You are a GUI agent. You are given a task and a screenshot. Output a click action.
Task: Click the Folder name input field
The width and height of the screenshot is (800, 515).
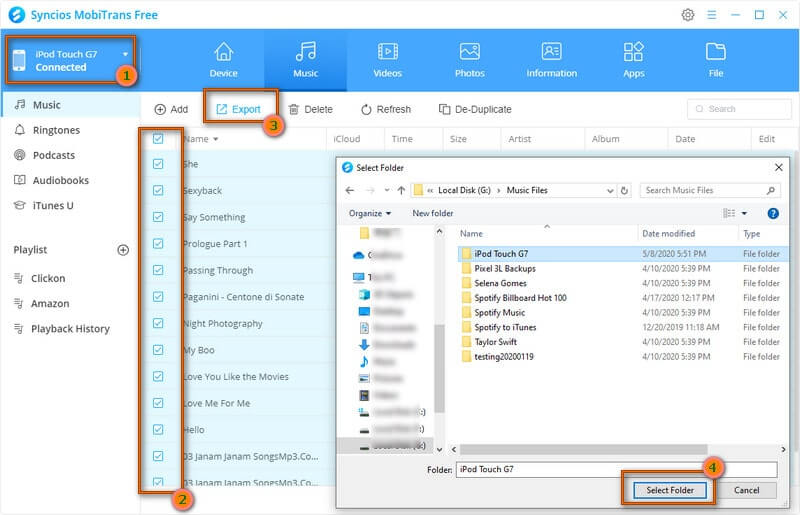tap(616, 469)
